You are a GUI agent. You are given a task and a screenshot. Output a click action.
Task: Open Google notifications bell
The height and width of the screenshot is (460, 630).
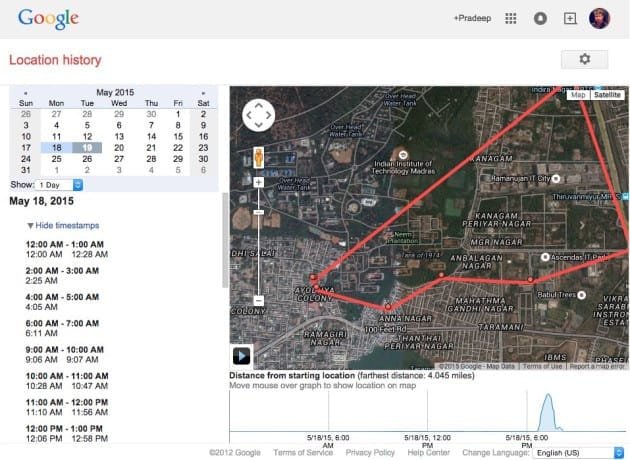pos(540,18)
